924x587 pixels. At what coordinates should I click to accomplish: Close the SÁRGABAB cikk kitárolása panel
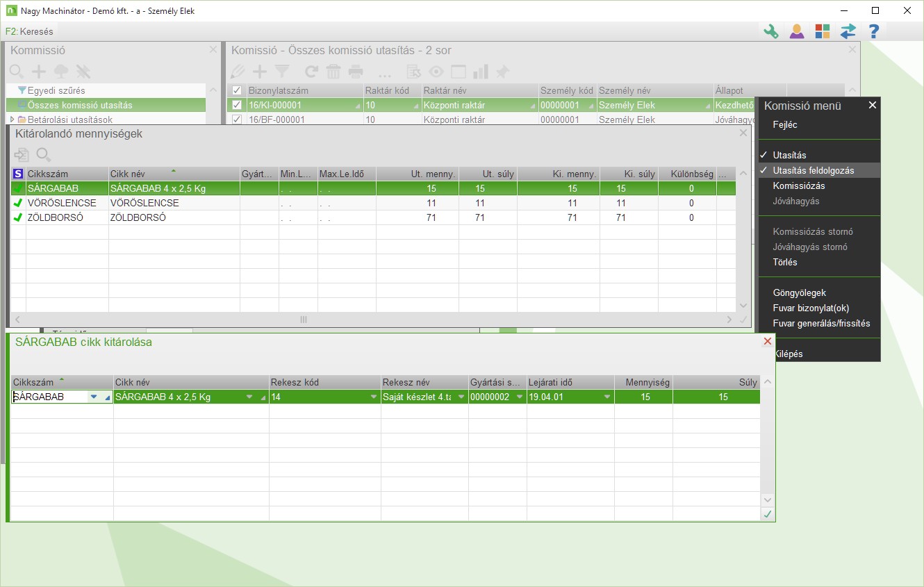coord(768,341)
